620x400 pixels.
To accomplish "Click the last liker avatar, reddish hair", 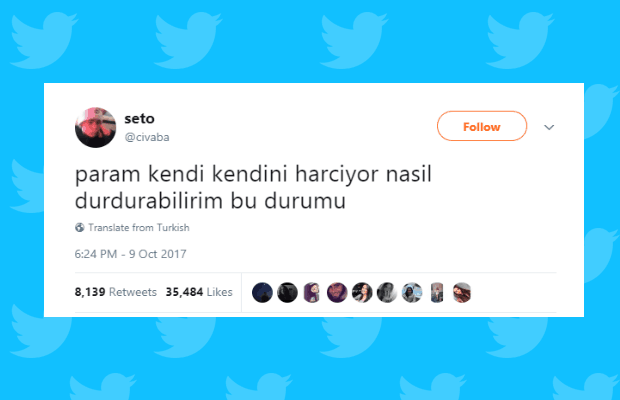I will [461, 293].
